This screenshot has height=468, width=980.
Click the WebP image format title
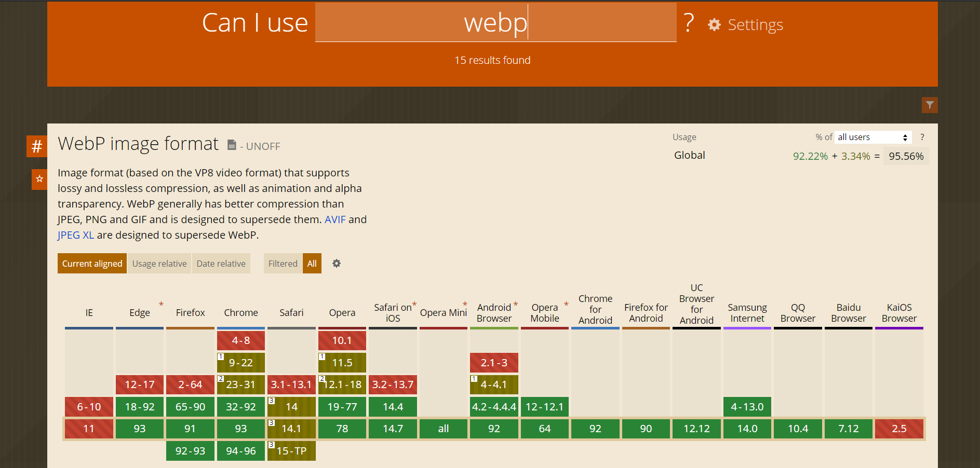pyautogui.click(x=138, y=144)
